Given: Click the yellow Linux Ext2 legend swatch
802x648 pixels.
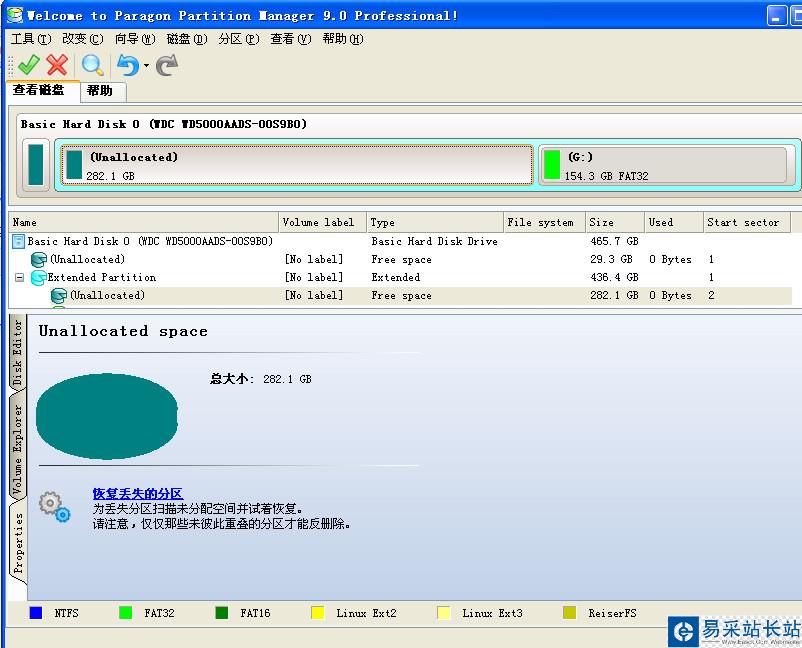Looking at the screenshot, I should point(318,613).
